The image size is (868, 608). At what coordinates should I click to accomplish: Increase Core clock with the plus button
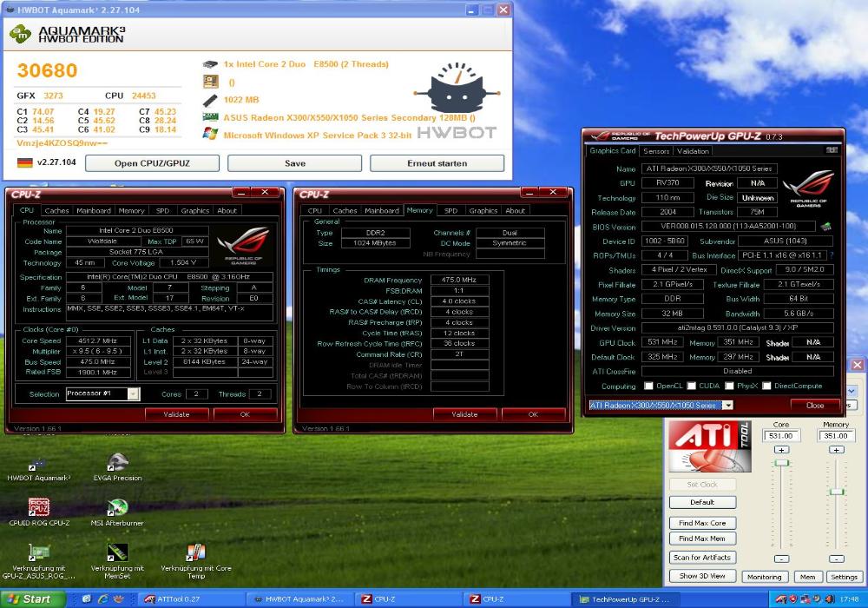coord(781,450)
